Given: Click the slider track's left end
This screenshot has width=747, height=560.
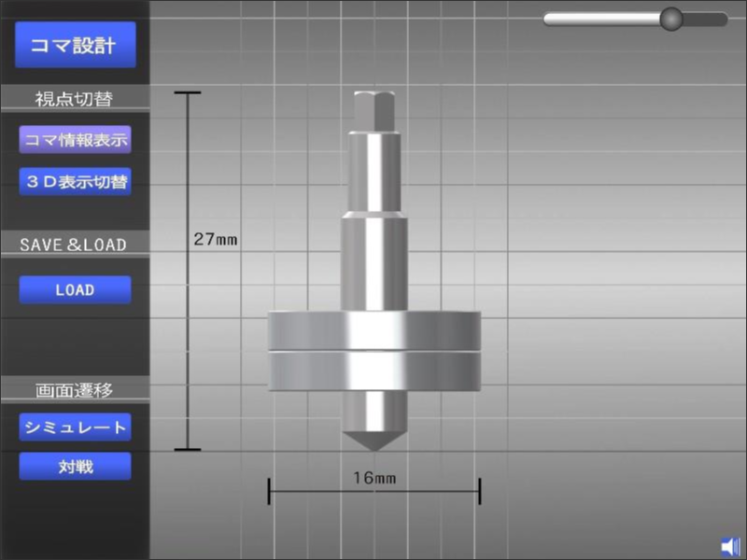Looking at the screenshot, I should click(549, 19).
